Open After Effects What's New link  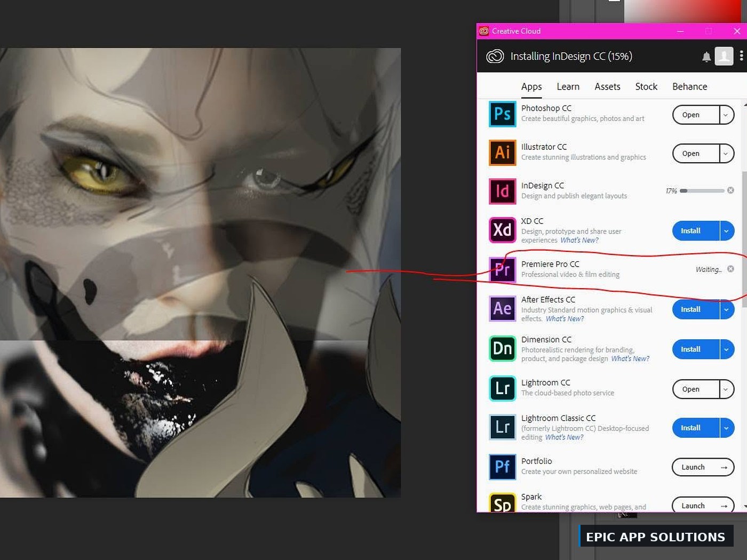(565, 319)
